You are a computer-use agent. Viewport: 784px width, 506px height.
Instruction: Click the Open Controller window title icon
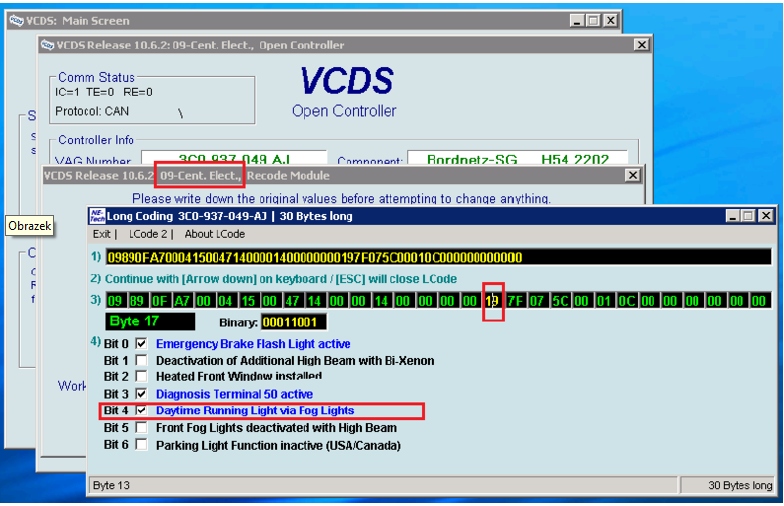click(x=48, y=45)
